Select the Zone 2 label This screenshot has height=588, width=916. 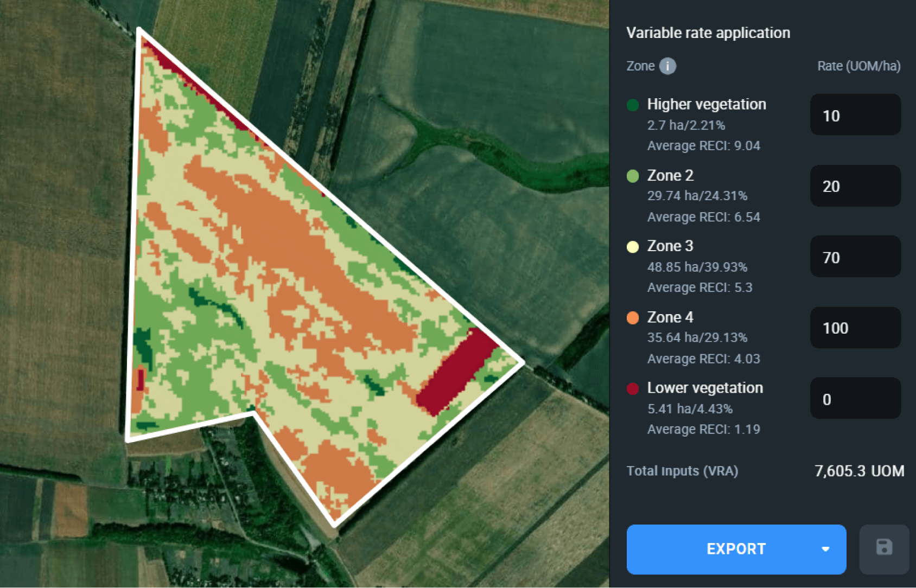point(670,175)
